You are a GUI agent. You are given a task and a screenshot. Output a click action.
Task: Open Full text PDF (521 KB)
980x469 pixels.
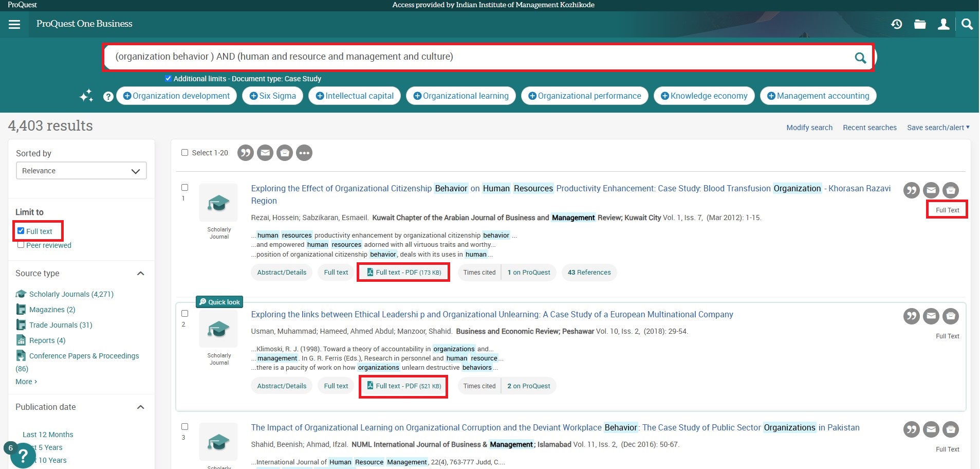(403, 386)
